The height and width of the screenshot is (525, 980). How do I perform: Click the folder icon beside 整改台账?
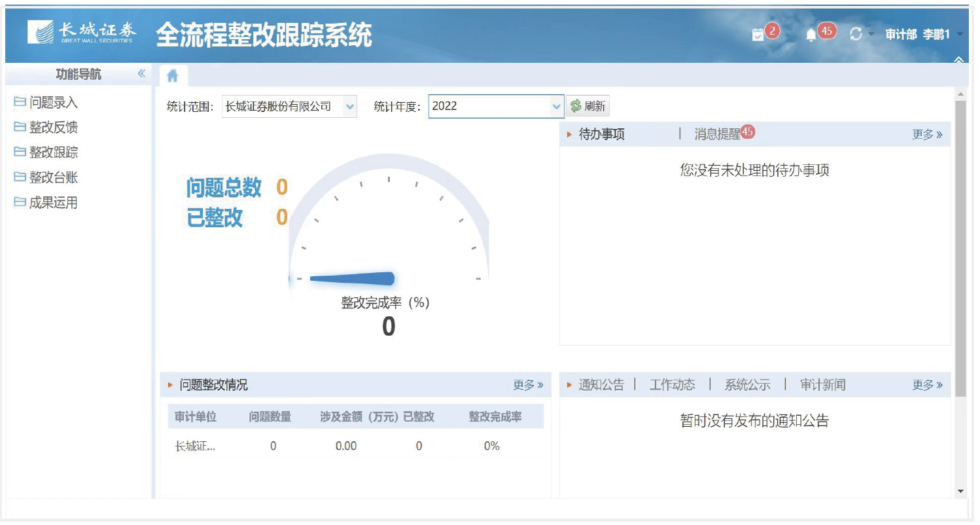tap(20, 177)
